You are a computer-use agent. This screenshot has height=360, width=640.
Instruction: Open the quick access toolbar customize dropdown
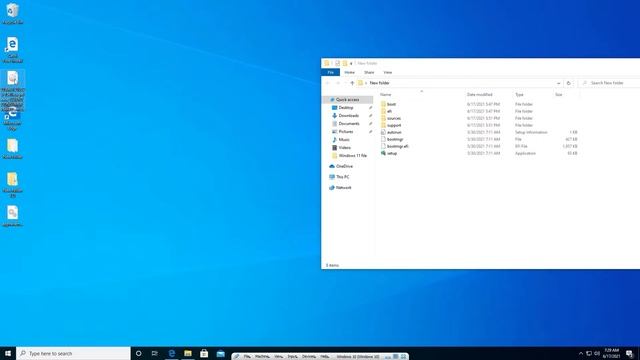[x=351, y=63]
